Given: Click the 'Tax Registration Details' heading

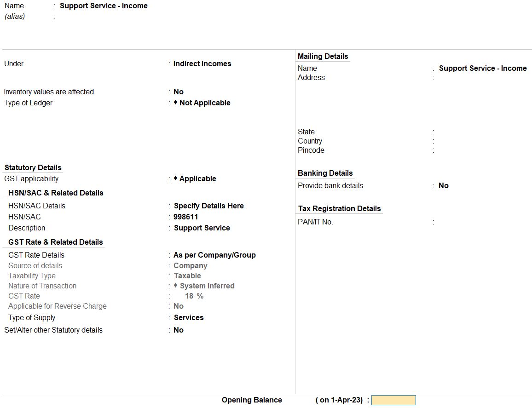Looking at the screenshot, I should point(339,208).
